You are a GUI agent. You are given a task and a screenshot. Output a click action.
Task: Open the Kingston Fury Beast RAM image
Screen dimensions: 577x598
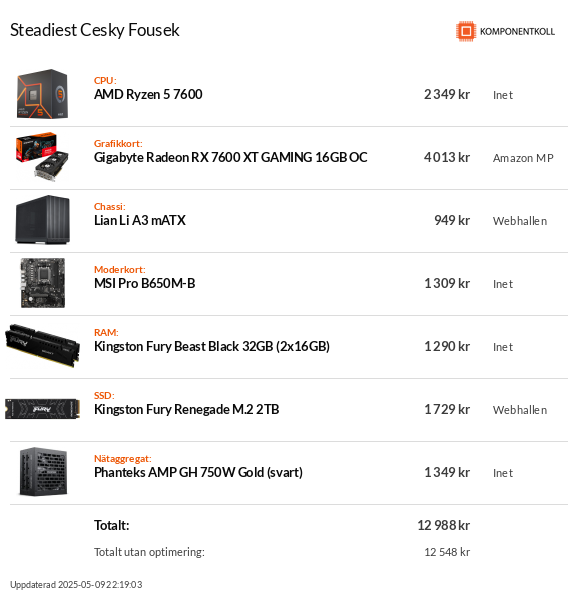(42, 346)
